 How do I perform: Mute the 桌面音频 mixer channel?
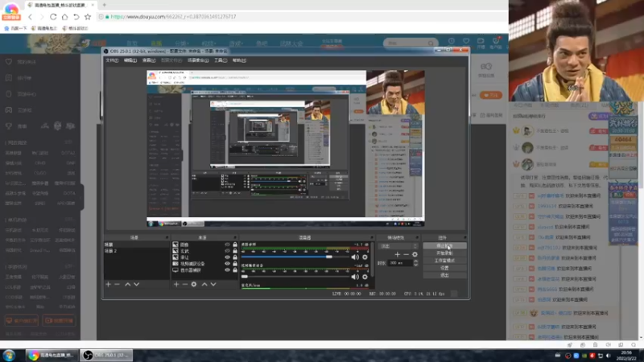click(355, 257)
